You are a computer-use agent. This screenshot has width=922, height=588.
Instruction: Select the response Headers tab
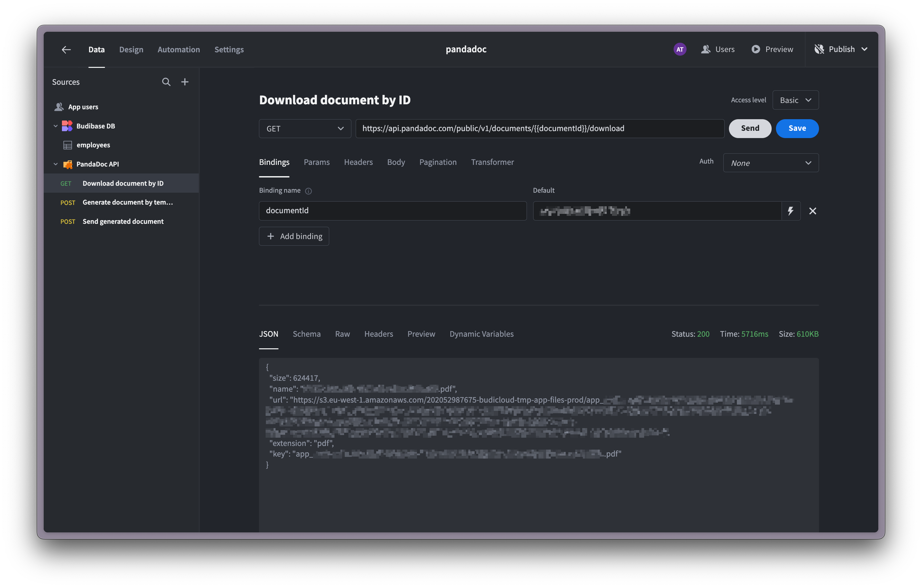point(379,334)
